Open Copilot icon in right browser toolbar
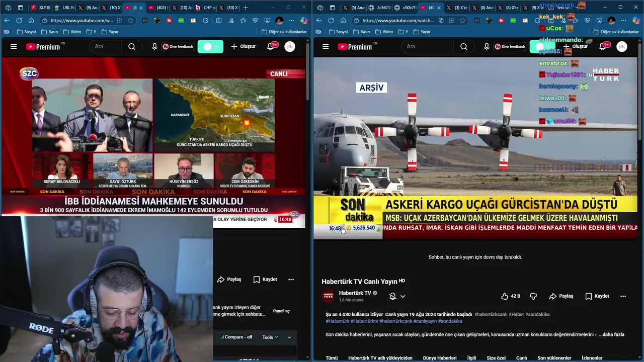 636,21
